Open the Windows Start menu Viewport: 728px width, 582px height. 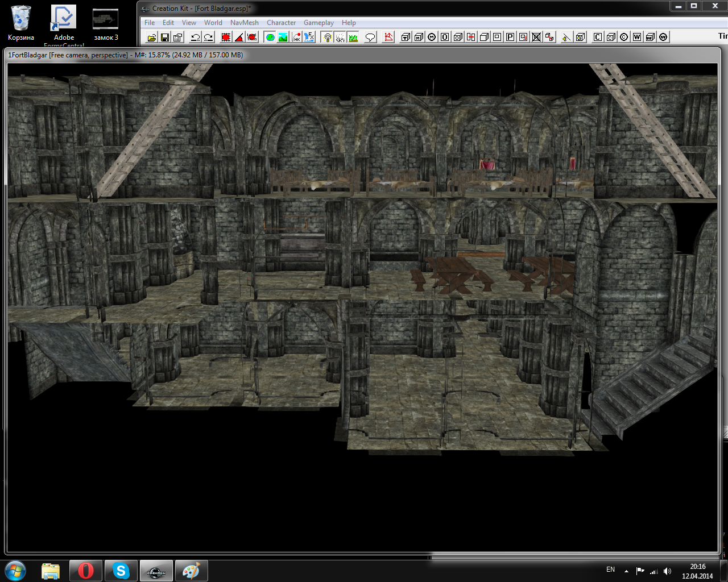(x=15, y=570)
